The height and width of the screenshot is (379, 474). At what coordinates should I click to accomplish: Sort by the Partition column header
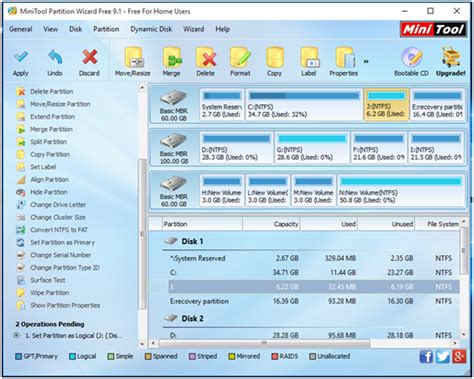[x=202, y=224]
